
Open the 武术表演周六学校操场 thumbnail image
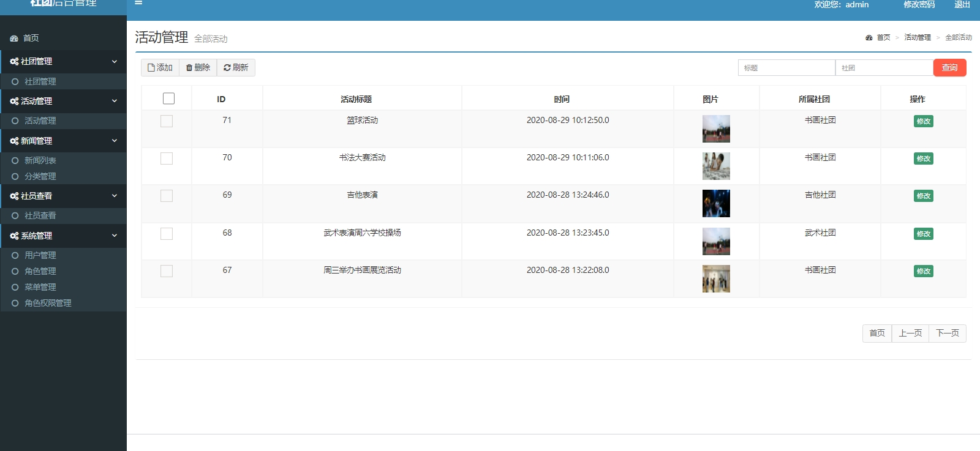pos(716,241)
